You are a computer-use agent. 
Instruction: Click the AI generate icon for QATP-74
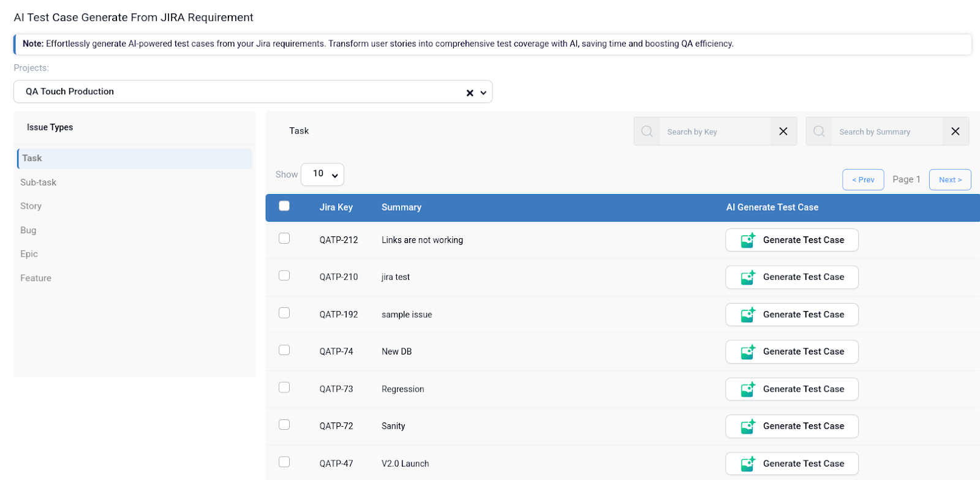coord(748,352)
